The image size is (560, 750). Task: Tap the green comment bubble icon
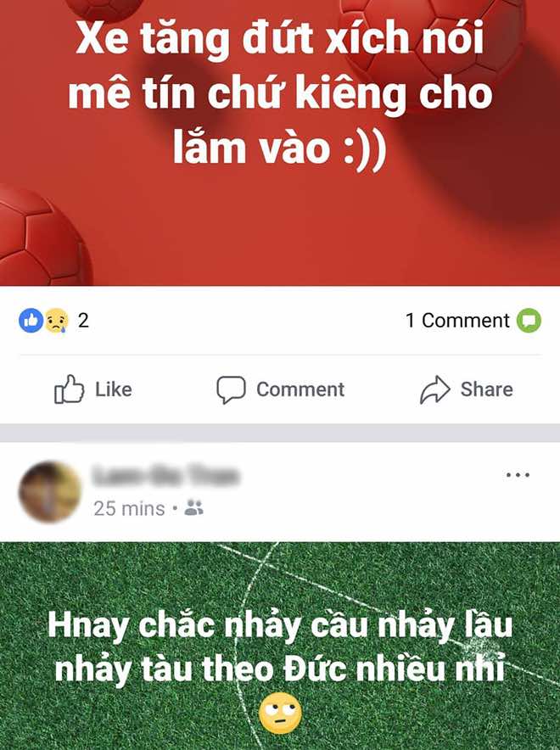click(x=529, y=321)
